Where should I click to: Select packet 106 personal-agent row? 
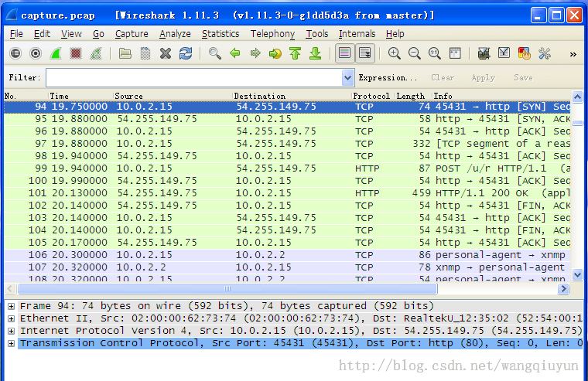[x=287, y=255]
